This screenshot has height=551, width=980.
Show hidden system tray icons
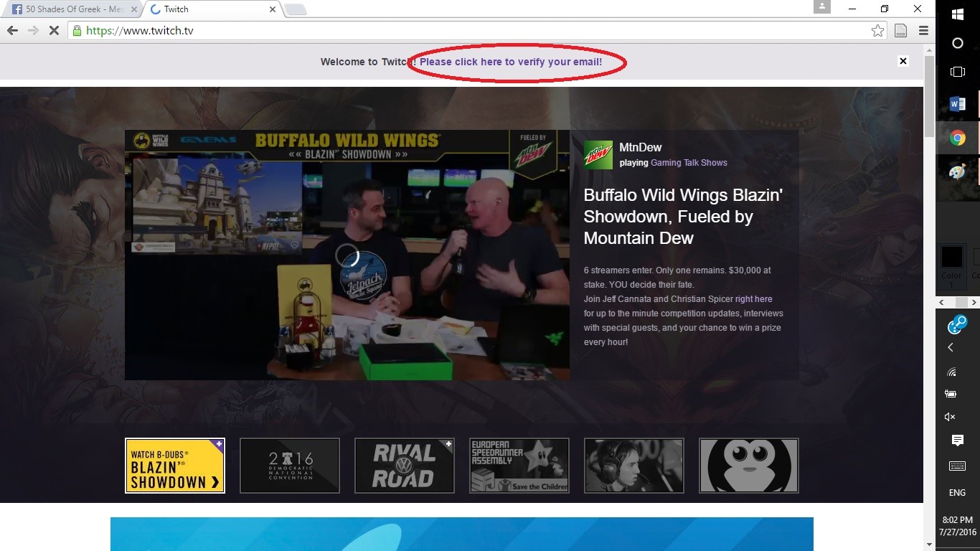[x=951, y=348]
